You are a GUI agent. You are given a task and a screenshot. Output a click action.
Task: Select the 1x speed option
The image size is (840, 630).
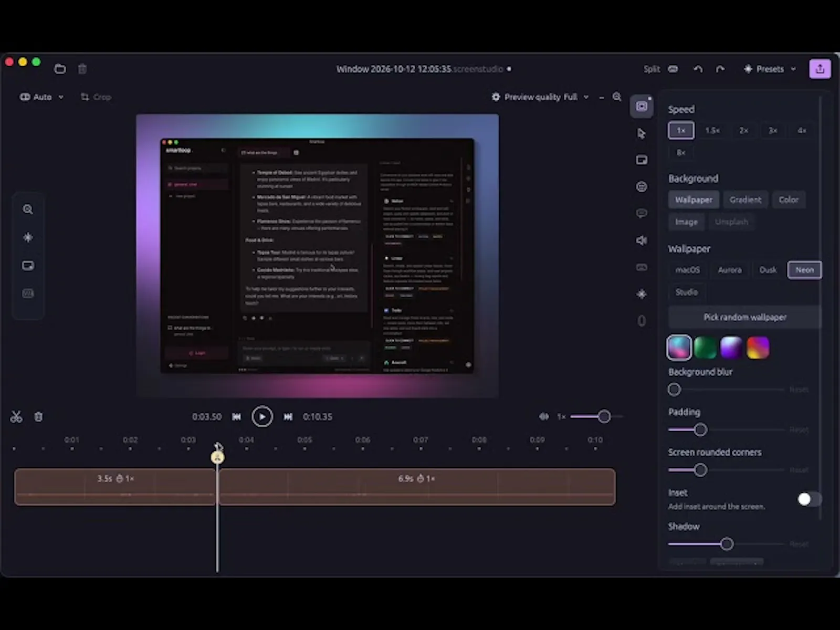point(681,130)
